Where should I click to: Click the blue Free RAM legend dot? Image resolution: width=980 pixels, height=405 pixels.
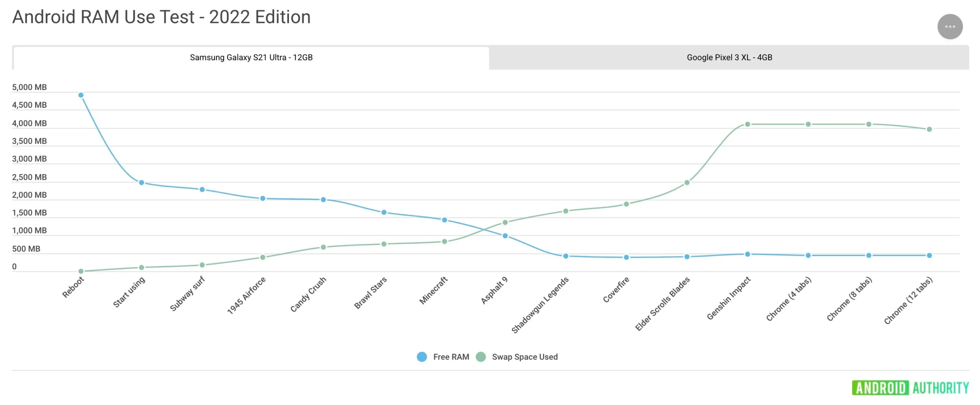coord(422,357)
